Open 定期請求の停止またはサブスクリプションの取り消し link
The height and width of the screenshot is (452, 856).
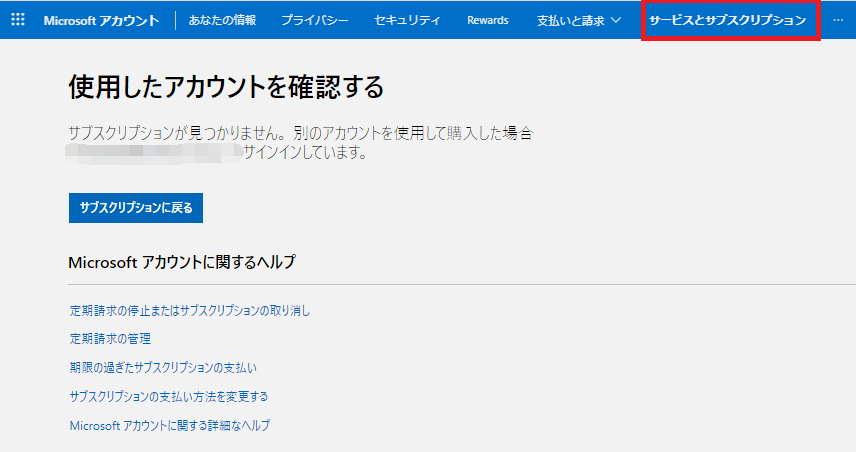[190, 311]
